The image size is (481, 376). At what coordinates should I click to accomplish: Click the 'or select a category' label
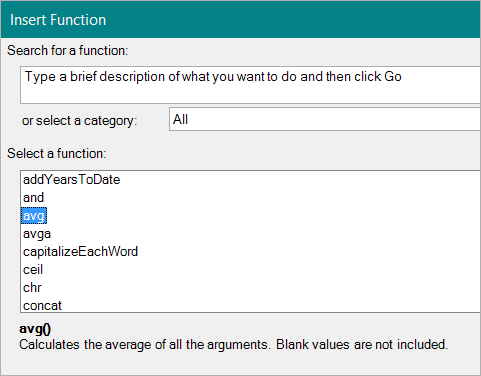point(79,120)
